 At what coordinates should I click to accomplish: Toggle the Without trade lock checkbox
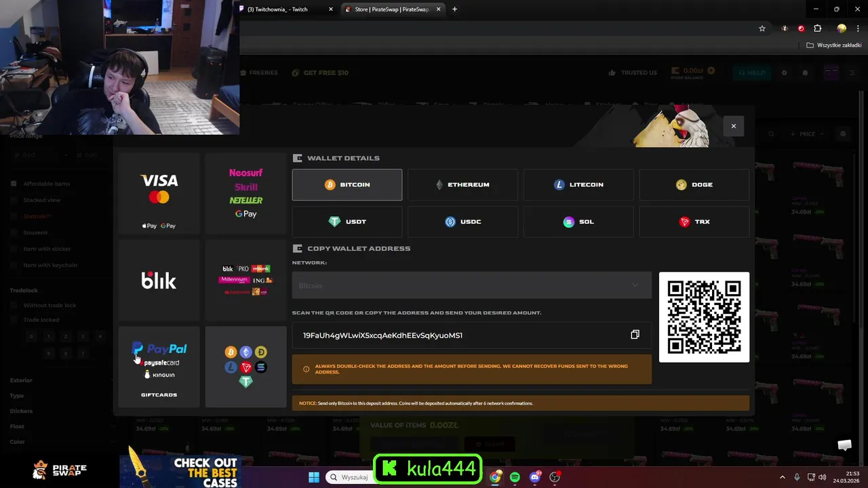point(14,305)
